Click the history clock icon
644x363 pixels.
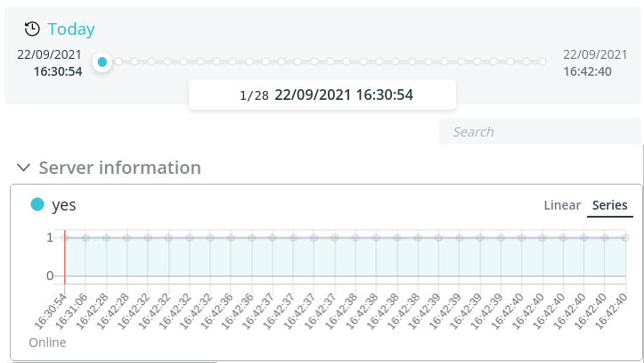[x=32, y=29]
